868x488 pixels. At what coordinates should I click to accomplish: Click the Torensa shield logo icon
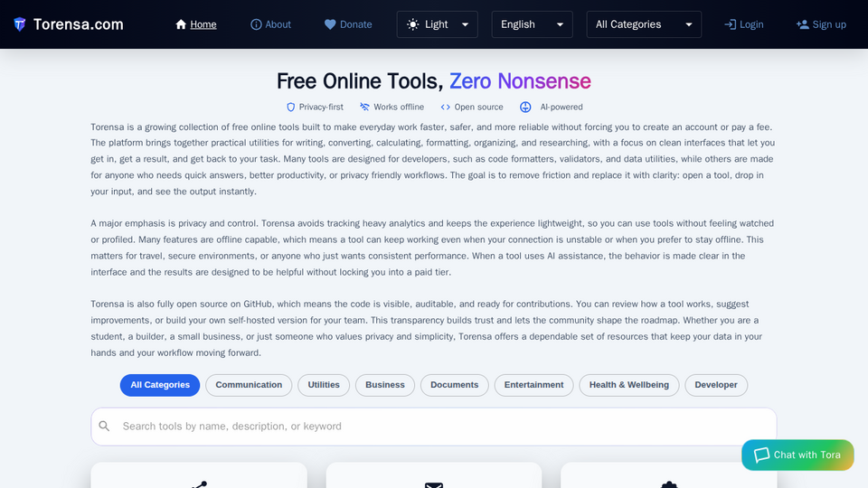point(20,24)
